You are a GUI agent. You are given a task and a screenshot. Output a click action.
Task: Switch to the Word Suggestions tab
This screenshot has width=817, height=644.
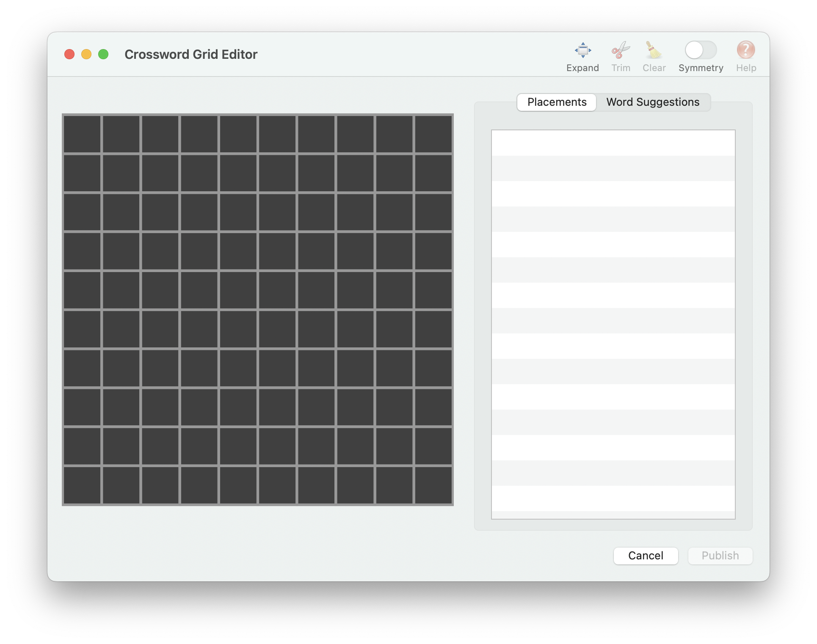coord(653,102)
